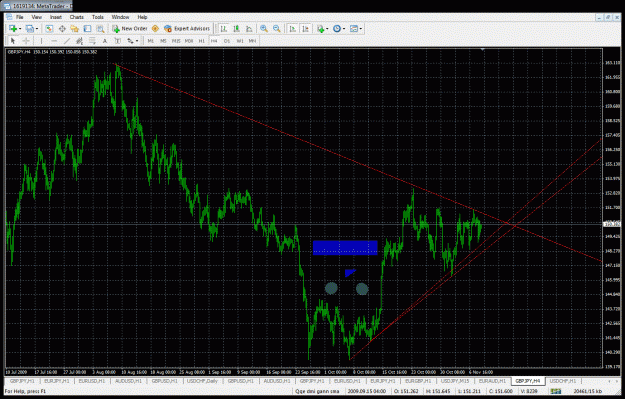Switch to the USDCHF,H1 chart tab
625x399 pixels.
click(562, 381)
